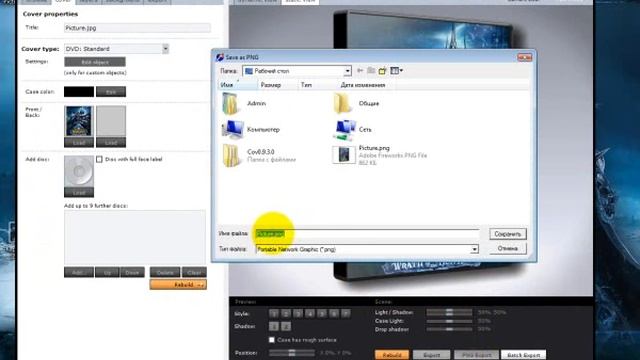Image resolution: width=640 pixels, height=360 pixels.
Task: Select the Picture.png file
Action: 380,155
